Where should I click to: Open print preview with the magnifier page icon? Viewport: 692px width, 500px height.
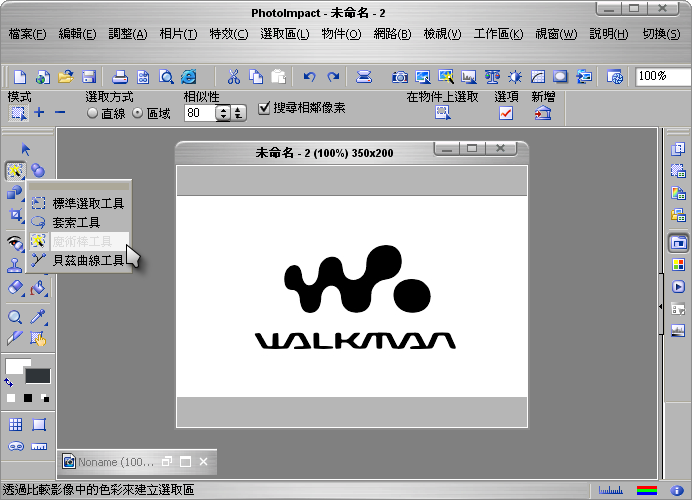pyautogui.click(x=166, y=77)
